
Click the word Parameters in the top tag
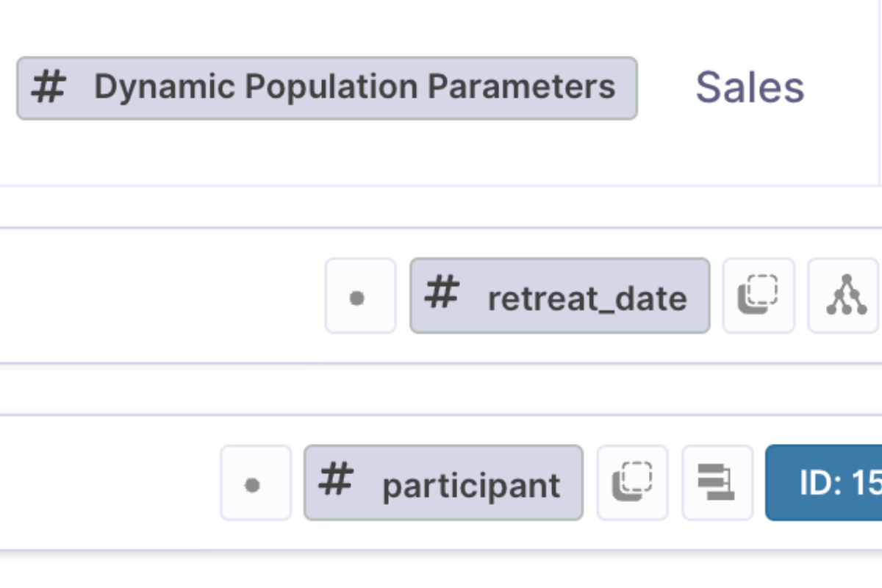521,87
